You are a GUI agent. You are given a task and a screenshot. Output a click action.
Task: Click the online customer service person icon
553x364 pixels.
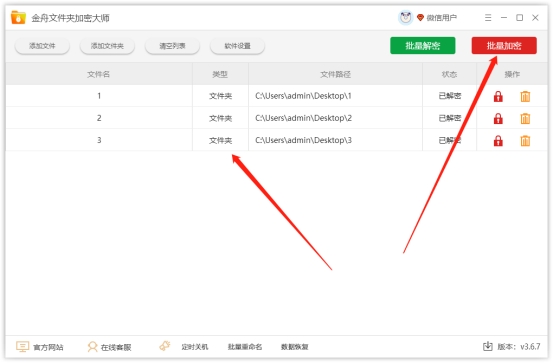(92, 346)
